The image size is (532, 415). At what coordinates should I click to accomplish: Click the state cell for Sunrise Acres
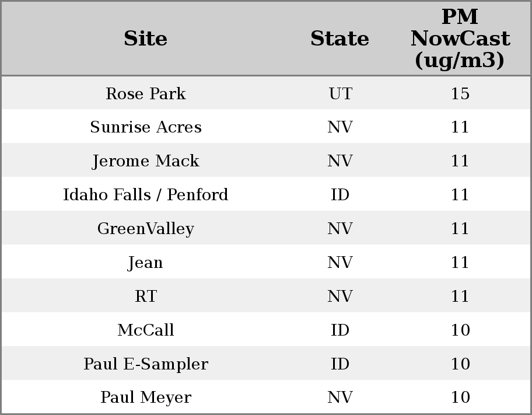tap(340, 127)
